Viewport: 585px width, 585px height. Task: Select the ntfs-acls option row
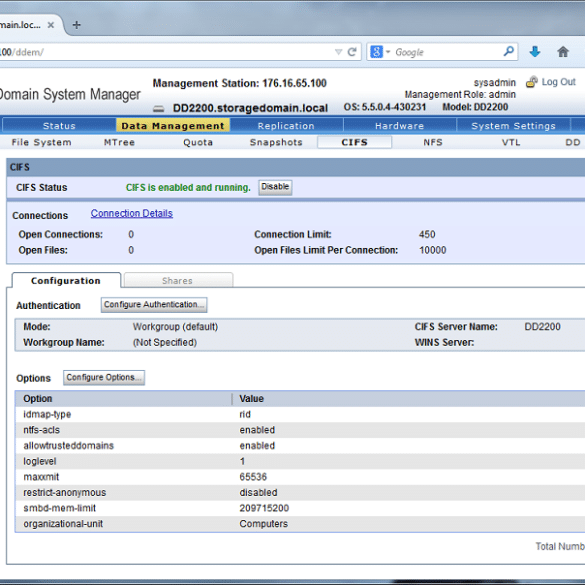point(300,430)
